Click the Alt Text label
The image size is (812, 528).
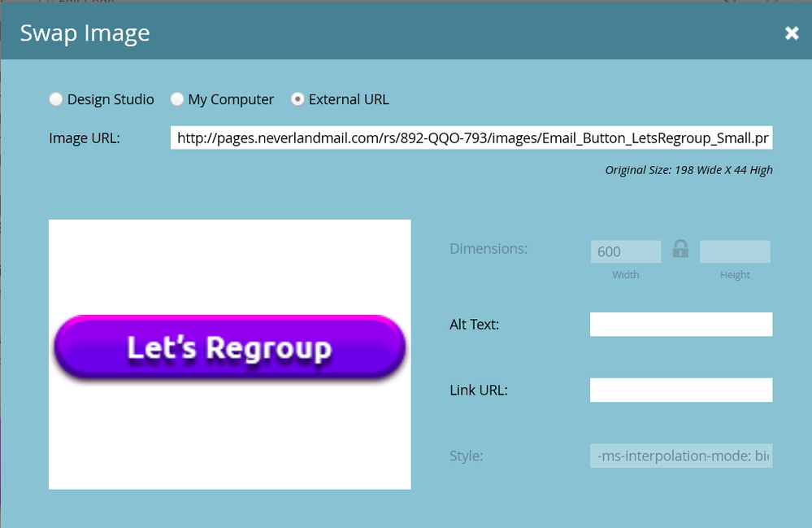tap(474, 325)
